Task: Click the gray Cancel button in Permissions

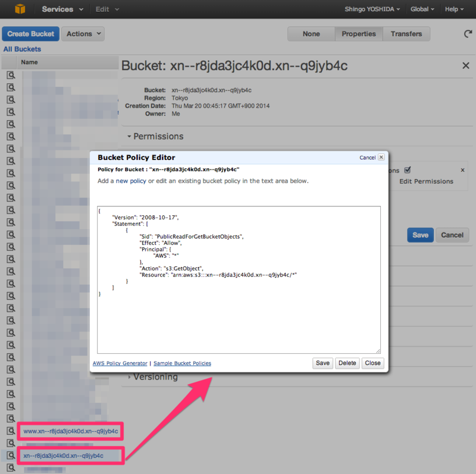Action: (452, 235)
